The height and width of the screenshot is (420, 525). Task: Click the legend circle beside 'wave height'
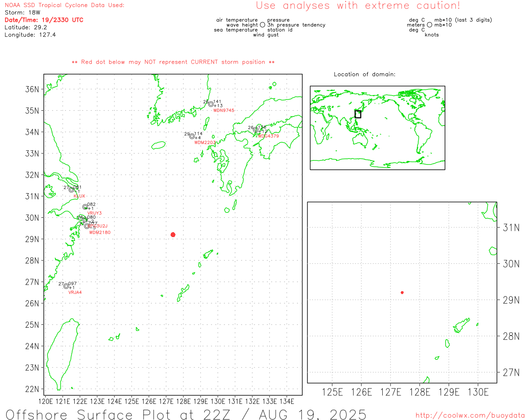tap(262, 25)
